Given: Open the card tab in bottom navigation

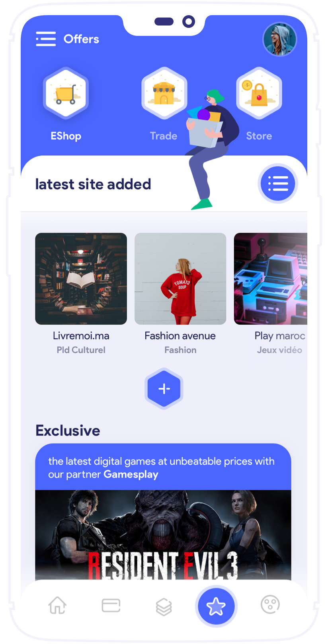Looking at the screenshot, I should [x=111, y=605].
